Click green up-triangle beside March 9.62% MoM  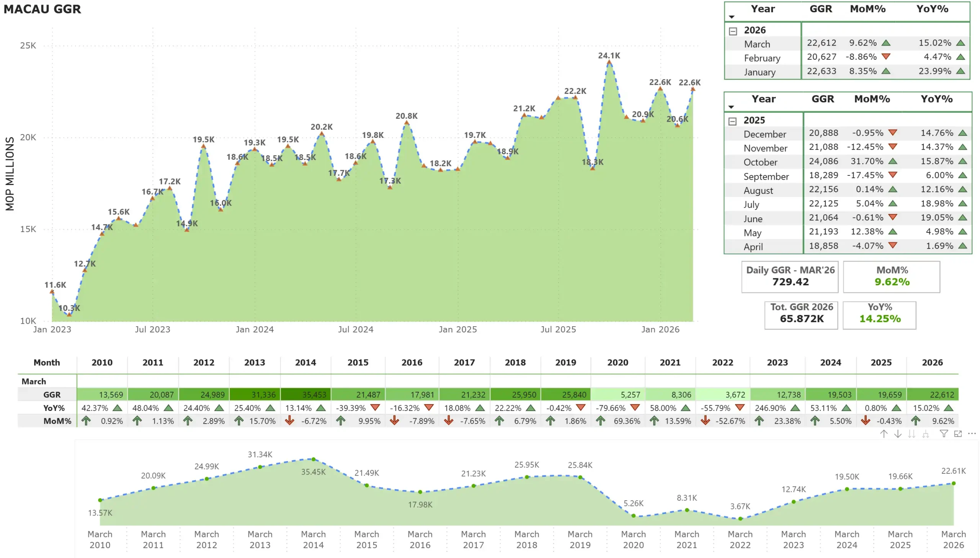coord(886,43)
